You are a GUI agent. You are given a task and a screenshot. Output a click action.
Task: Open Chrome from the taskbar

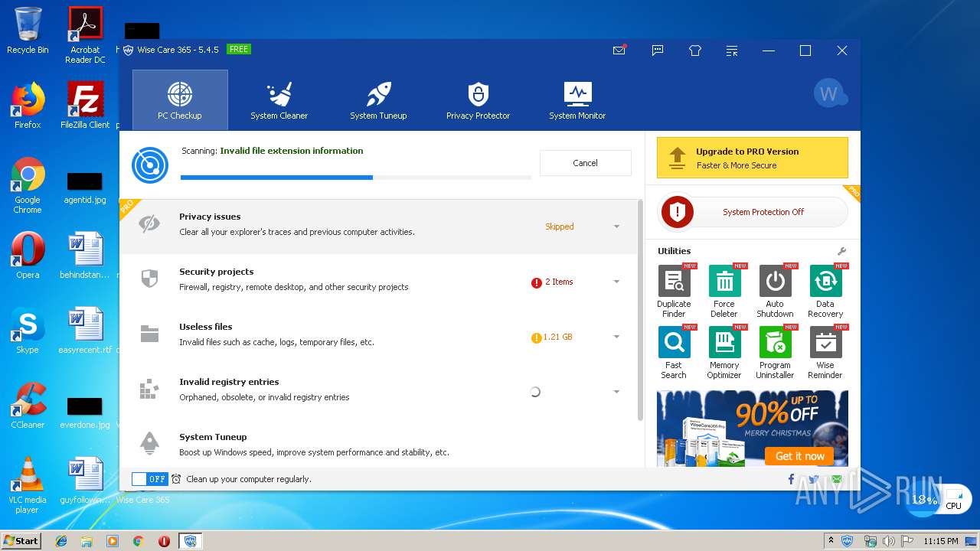138,541
